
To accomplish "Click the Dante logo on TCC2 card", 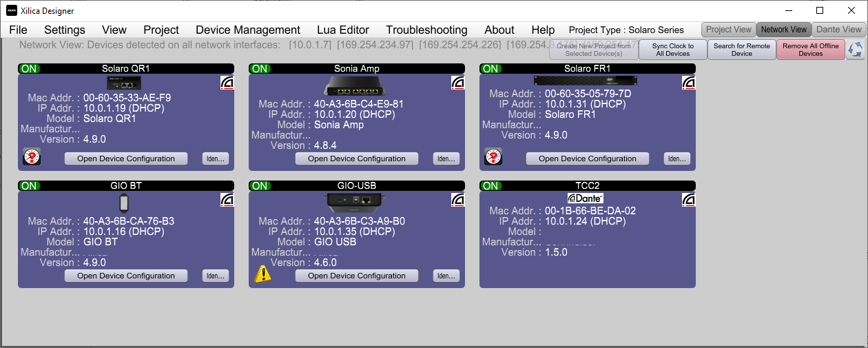I will pos(587,198).
